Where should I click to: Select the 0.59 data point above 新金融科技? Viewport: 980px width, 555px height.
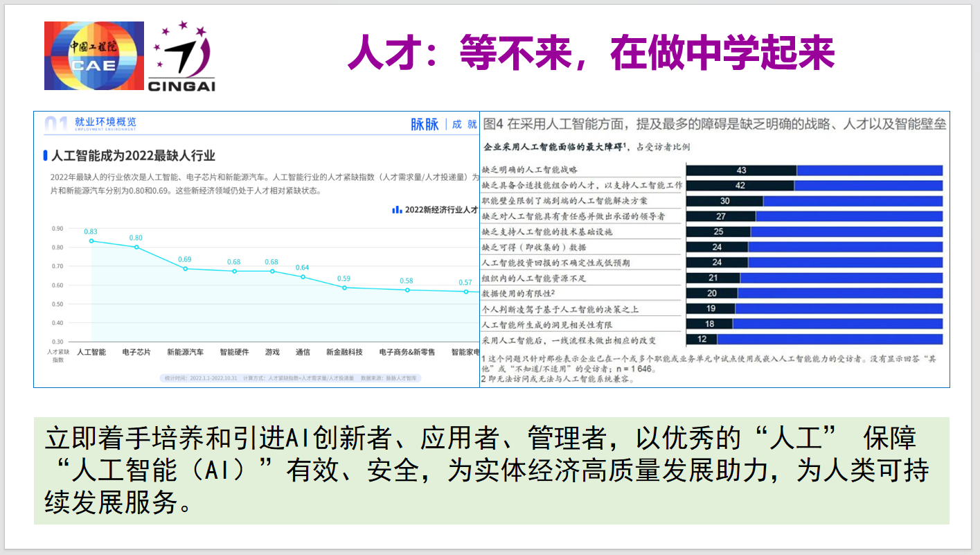344,288
